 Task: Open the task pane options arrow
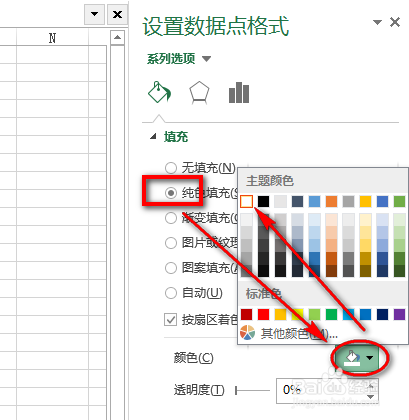[377, 22]
